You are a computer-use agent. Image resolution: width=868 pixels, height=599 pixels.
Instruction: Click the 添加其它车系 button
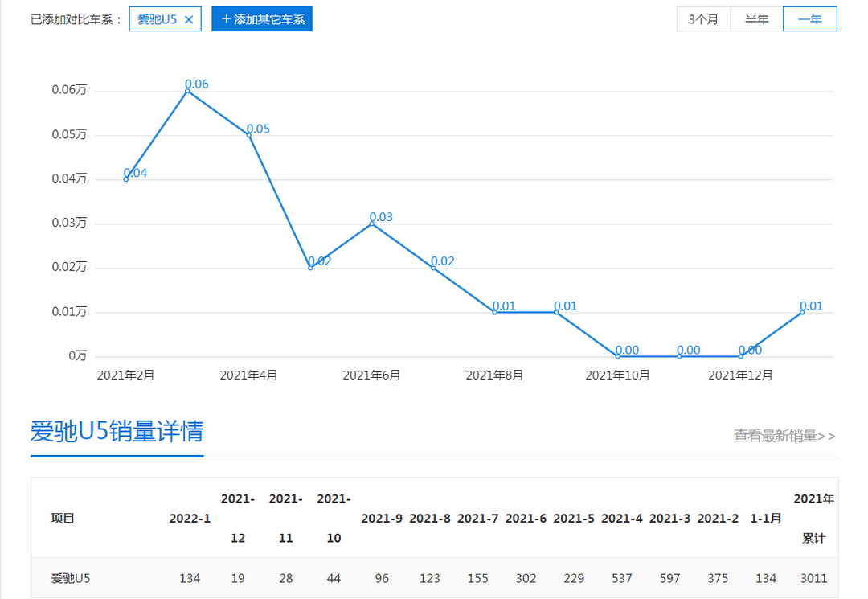262,19
